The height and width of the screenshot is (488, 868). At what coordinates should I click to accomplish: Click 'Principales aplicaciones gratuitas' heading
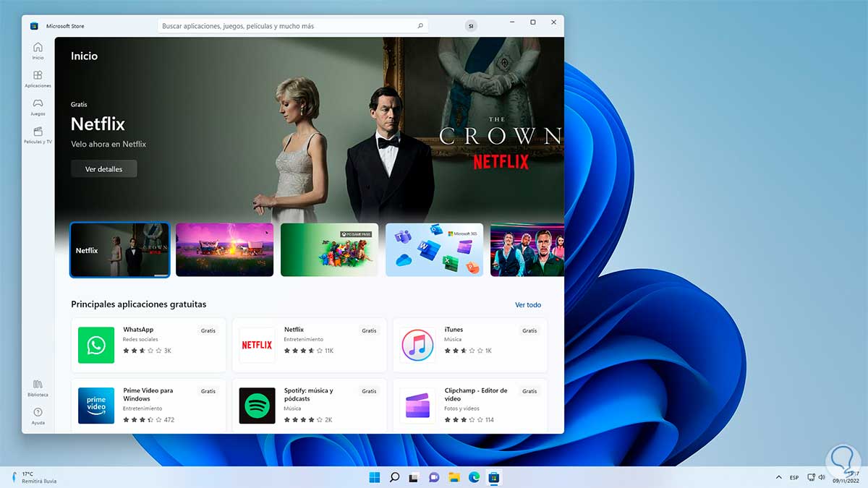point(139,304)
